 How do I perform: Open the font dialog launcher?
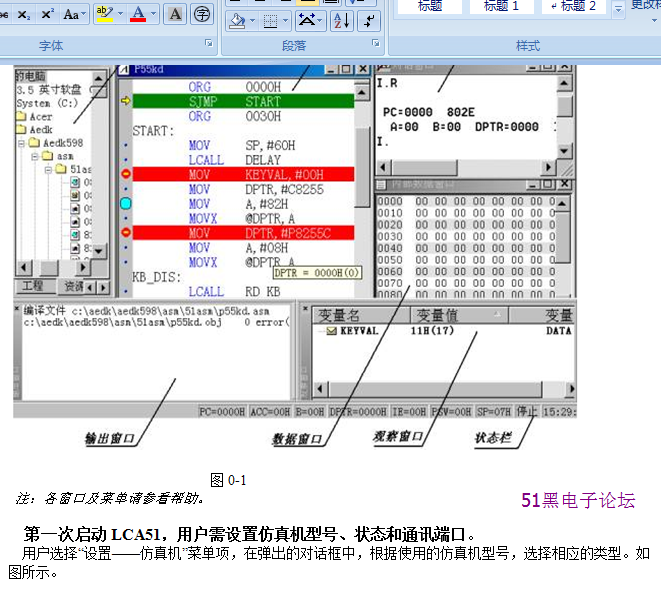(x=208, y=44)
